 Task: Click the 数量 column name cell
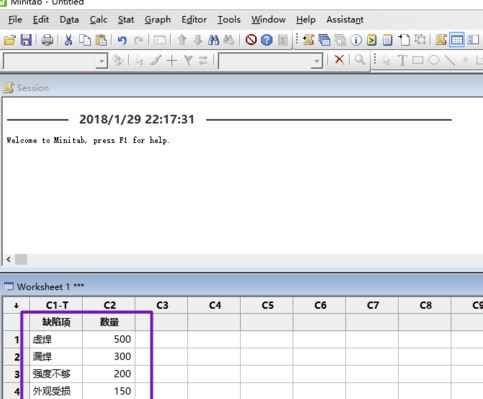pos(109,322)
